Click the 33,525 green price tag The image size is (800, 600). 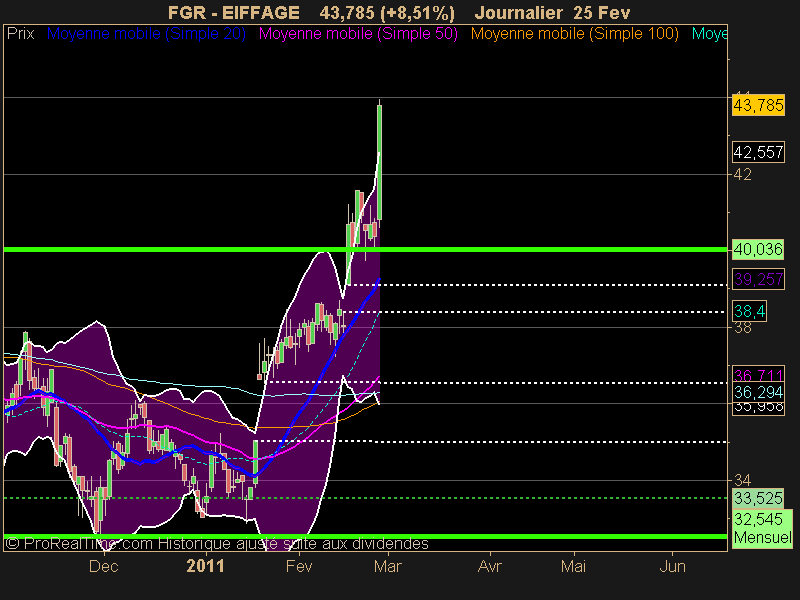[758, 498]
